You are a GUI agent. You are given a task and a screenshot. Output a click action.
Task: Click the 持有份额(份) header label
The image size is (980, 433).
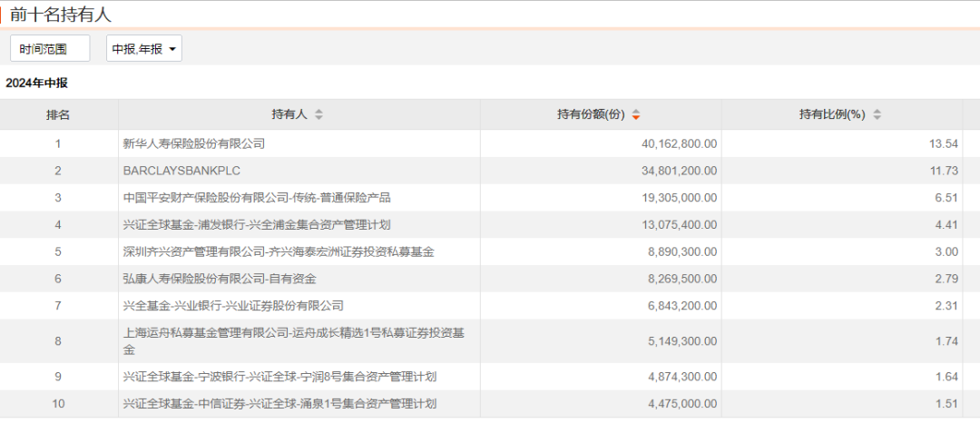coord(591,115)
